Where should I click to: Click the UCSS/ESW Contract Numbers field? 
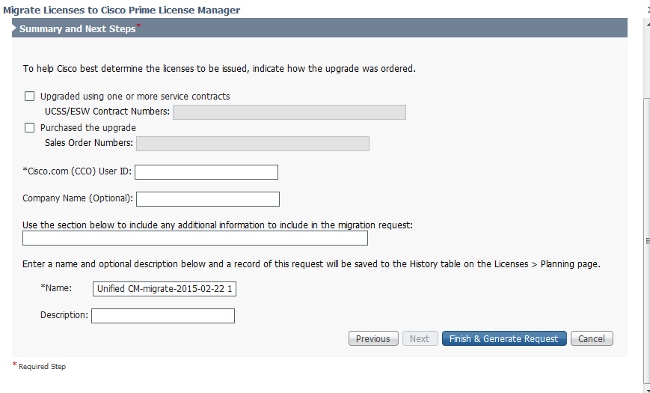[289, 112]
